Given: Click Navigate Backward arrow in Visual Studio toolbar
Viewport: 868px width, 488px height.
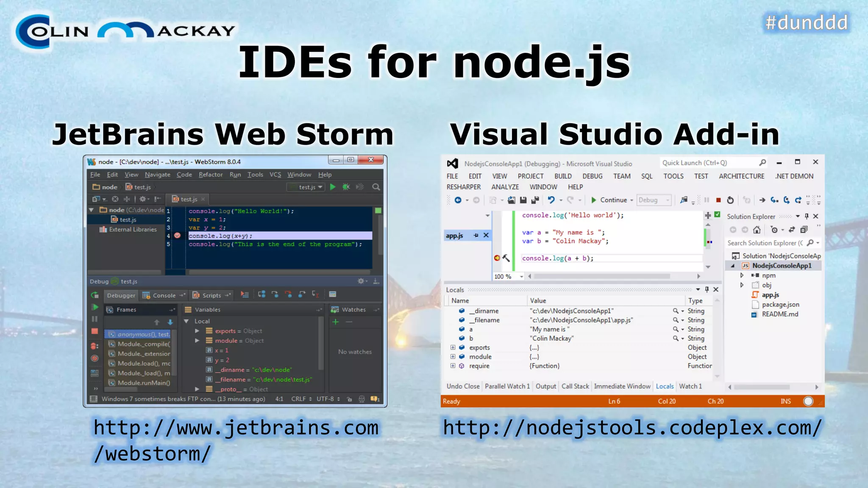Looking at the screenshot, I should 458,200.
